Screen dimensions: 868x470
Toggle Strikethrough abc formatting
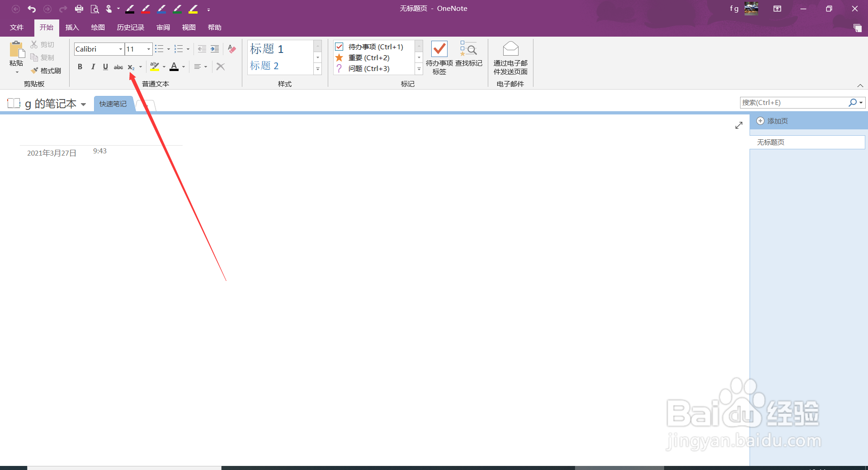click(118, 66)
